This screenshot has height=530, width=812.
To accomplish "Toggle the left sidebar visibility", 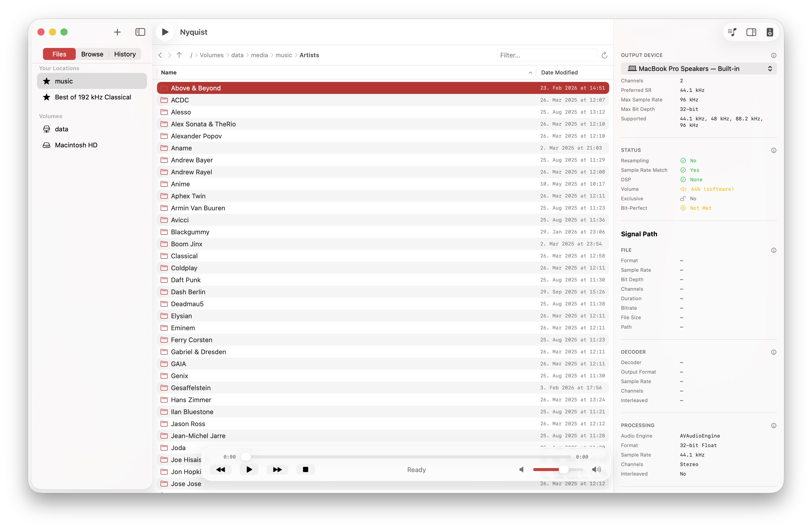I will (x=140, y=32).
